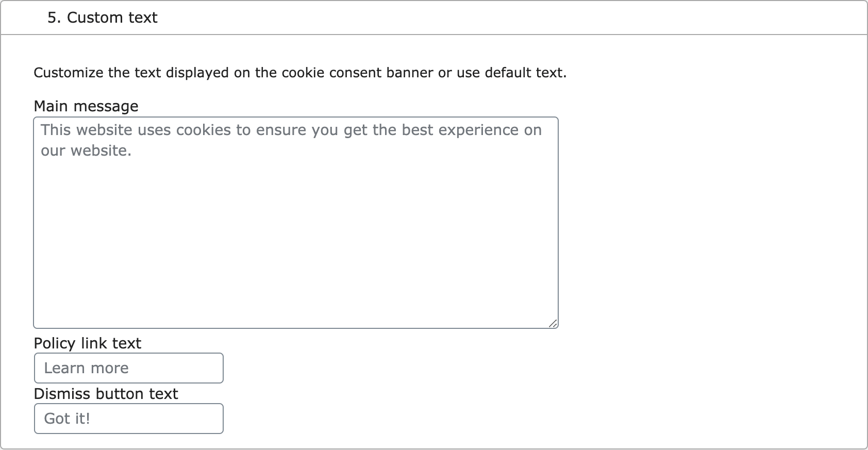Click the "Got it!" placeholder text
Image resolution: width=868 pixels, height=450 pixels.
coord(67,419)
